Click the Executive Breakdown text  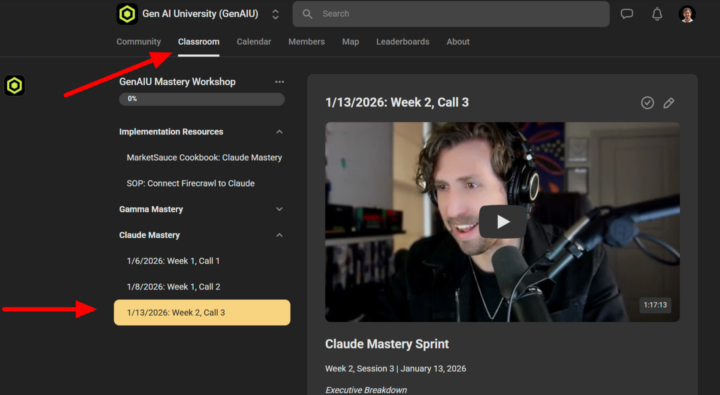point(366,390)
